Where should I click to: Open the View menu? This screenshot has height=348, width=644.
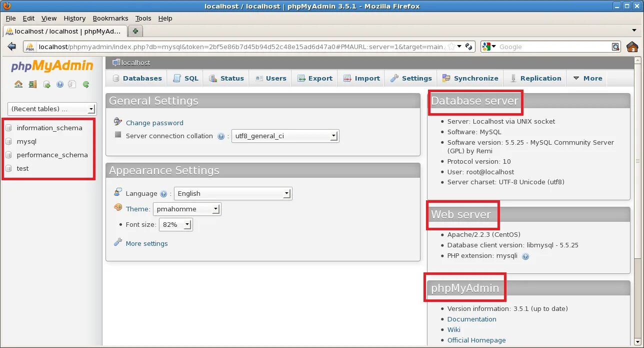click(49, 18)
